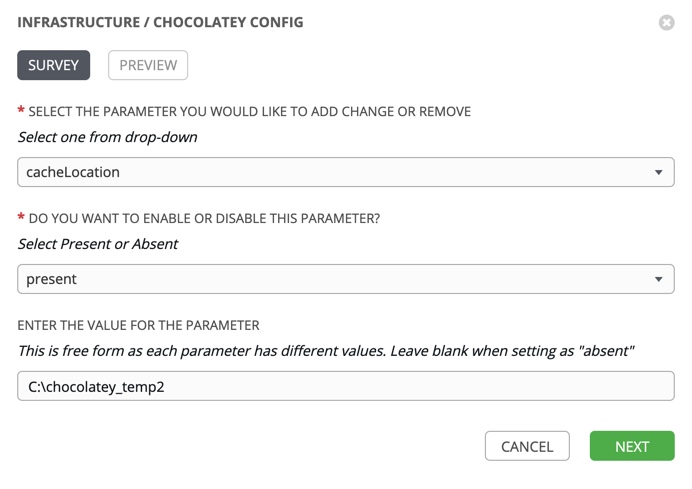Click the "Select one from drop-down" hint
This screenshot has height=489, width=692.
107,137
